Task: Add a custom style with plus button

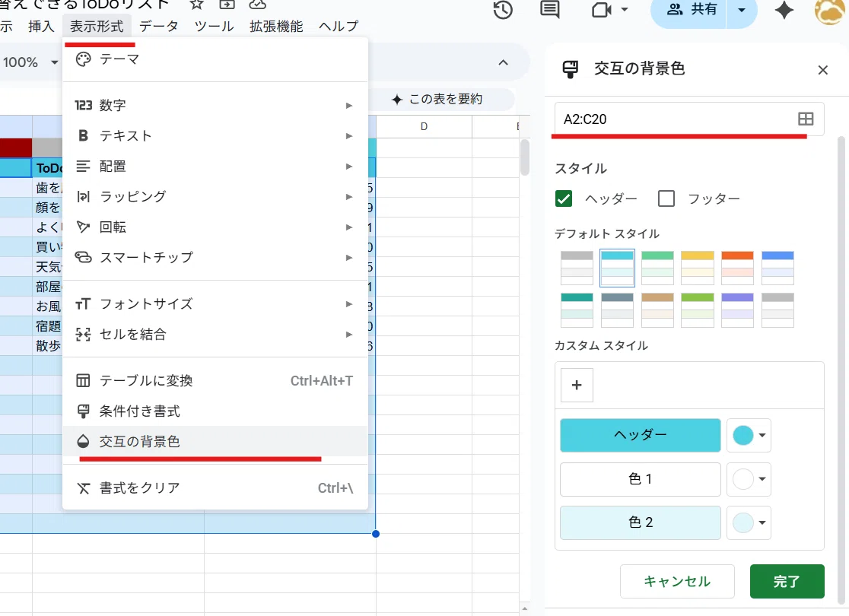Action: pos(577,386)
